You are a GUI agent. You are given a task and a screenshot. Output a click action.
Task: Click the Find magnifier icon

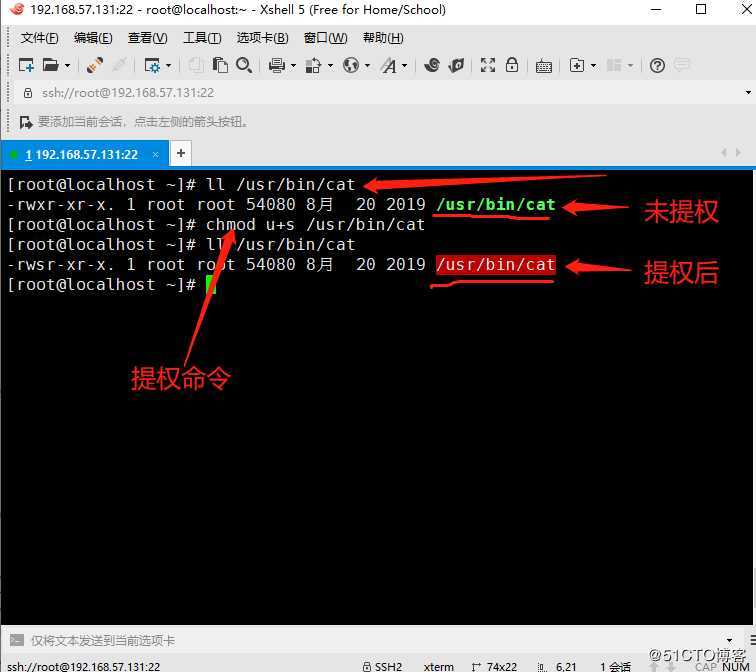click(x=244, y=65)
